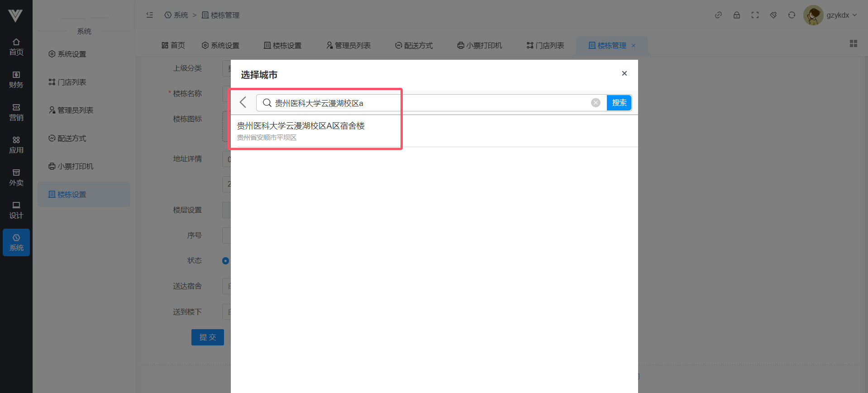
Task: Close the 选择城市 dialog
Action: pyautogui.click(x=624, y=73)
